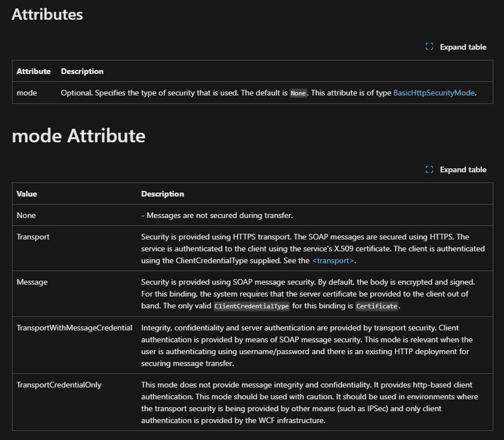Click the mode Attribute heading
Image resolution: width=504 pixels, height=440 pixels.
click(x=78, y=136)
